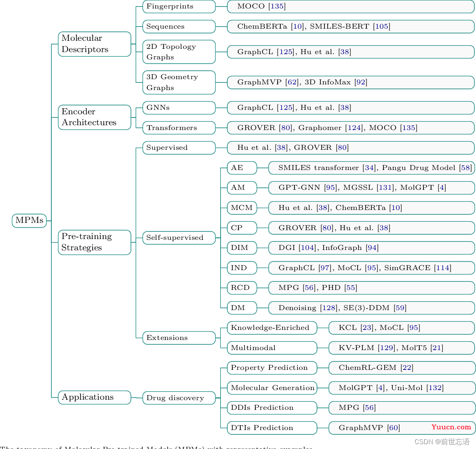476x449 pixels.
Task: Select the DIM strategy box
Action: click(242, 248)
